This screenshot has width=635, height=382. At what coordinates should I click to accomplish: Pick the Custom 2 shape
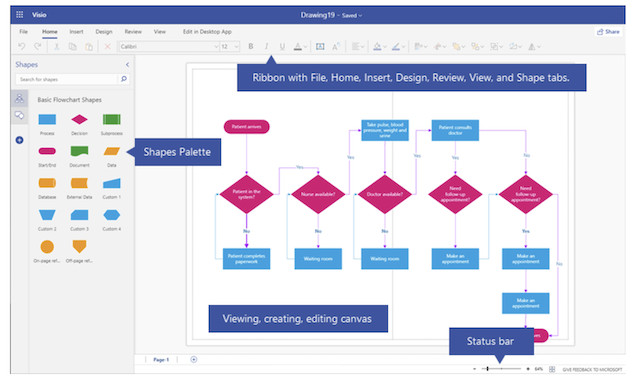[47, 215]
